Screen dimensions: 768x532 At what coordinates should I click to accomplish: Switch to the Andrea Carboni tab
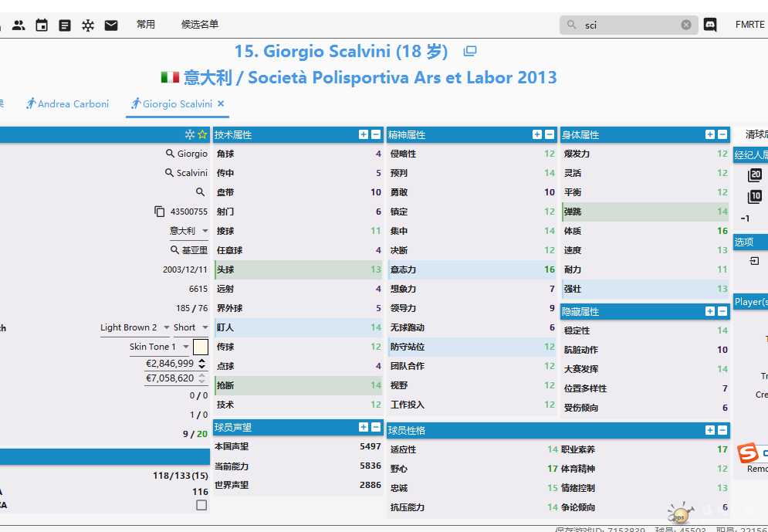tap(68, 104)
